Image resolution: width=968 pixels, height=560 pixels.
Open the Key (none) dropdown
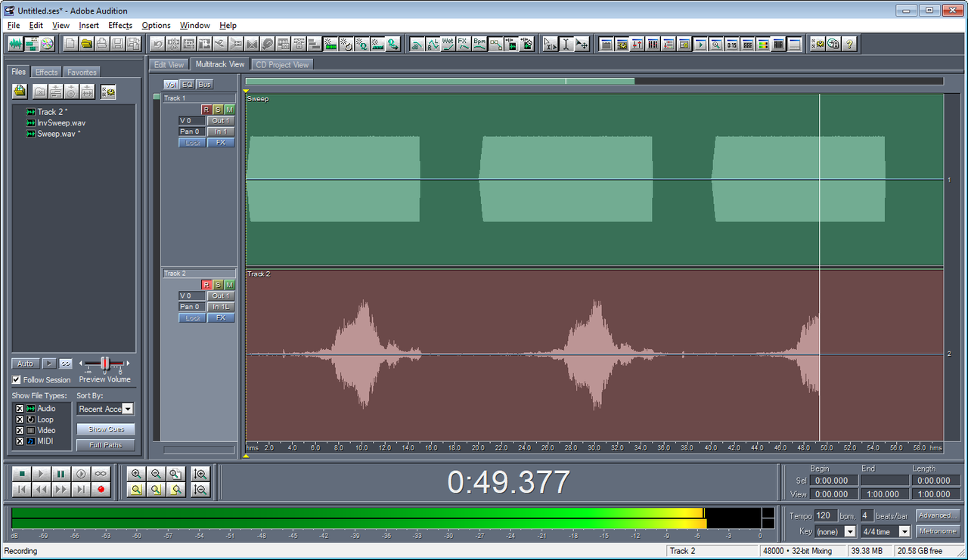click(850, 531)
